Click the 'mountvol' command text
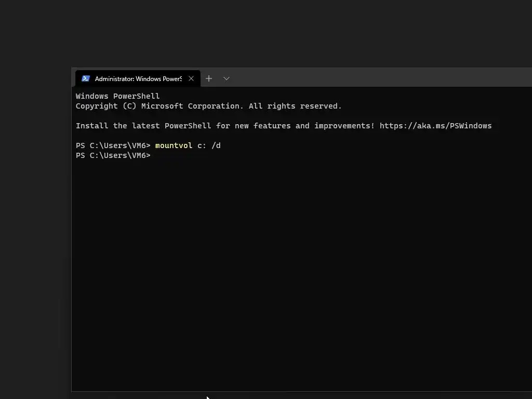This screenshot has height=399, width=532. click(174, 145)
